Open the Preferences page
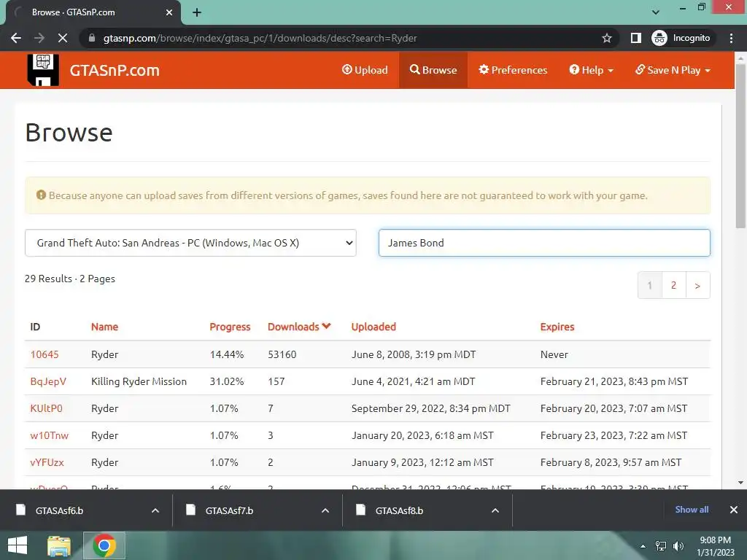 pos(513,70)
